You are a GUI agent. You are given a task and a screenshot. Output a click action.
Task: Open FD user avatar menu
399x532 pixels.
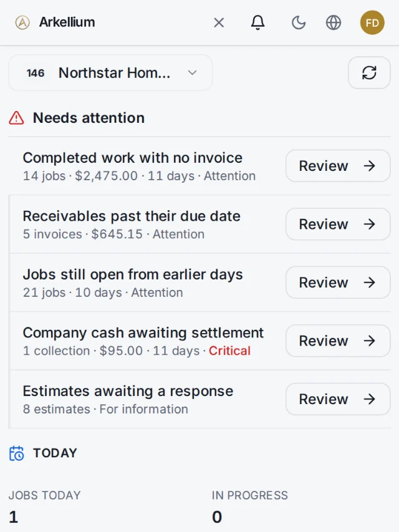point(372,22)
